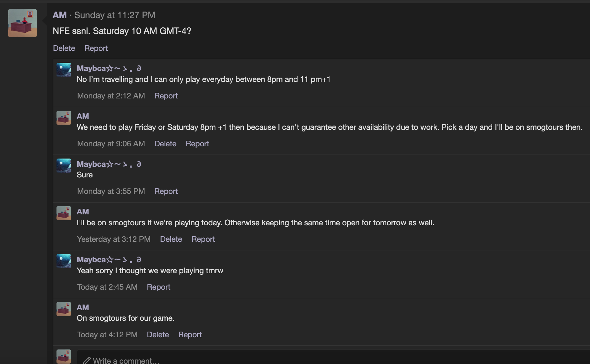Report the main NFE ssnl post
This screenshot has width=590, height=364.
[96, 48]
